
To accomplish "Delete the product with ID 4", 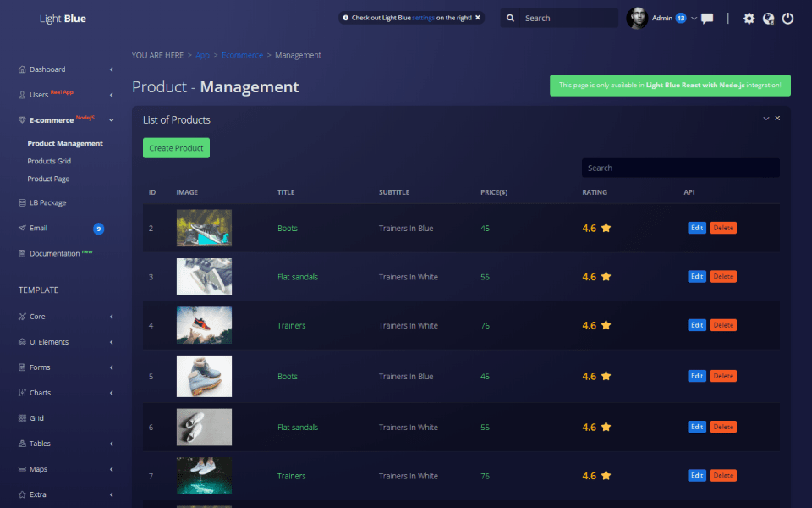I will tap(723, 325).
